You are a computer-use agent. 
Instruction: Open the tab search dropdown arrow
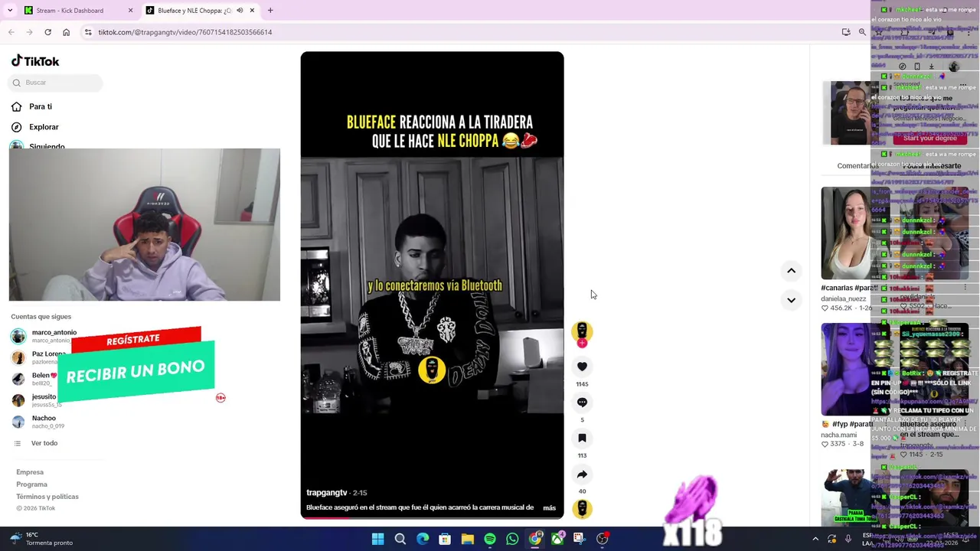(x=10, y=11)
